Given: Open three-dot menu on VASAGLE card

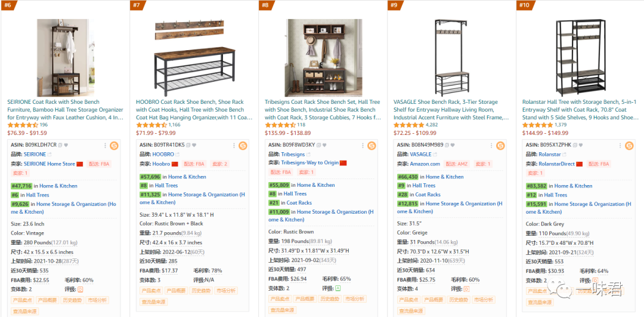Looking at the screenshot, I should 491,145.
